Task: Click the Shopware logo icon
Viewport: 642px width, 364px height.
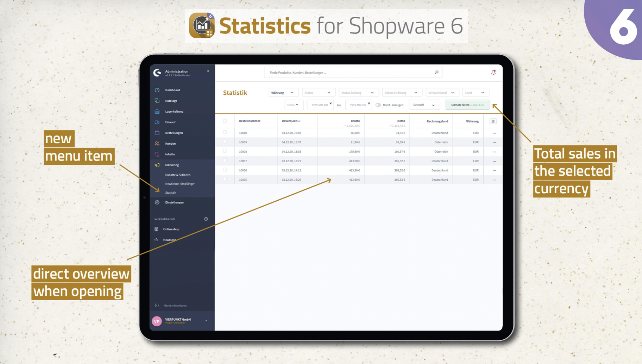Action: [157, 73]
